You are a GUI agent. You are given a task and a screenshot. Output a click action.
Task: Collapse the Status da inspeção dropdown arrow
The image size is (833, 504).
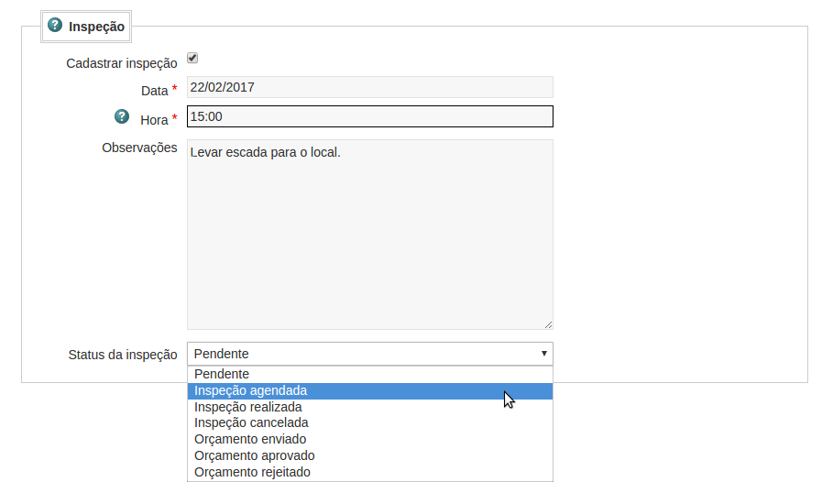point(543,354)
